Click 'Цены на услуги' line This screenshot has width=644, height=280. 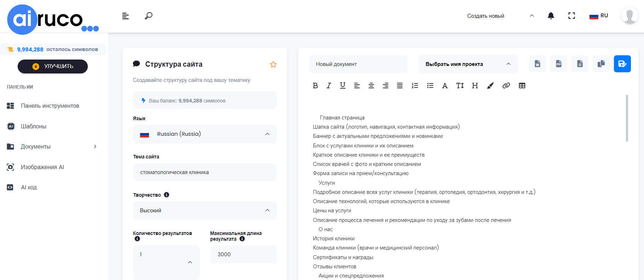tap(332, 211)
